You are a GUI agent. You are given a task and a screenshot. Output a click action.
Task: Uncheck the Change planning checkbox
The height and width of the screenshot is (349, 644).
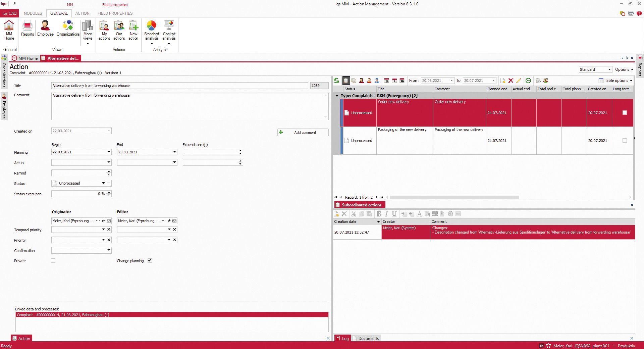pos(150,261)
